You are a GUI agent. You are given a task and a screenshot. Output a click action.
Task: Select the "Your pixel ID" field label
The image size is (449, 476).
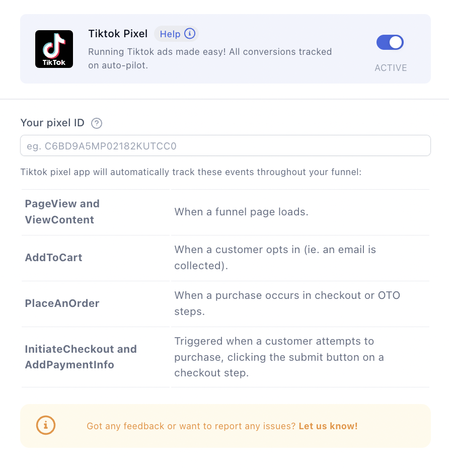[52, 123]
